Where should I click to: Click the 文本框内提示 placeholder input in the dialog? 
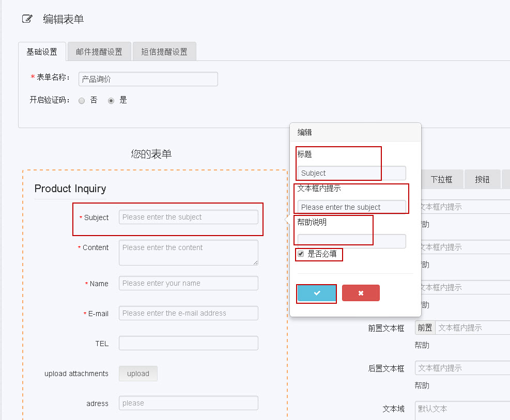[351, 206]
